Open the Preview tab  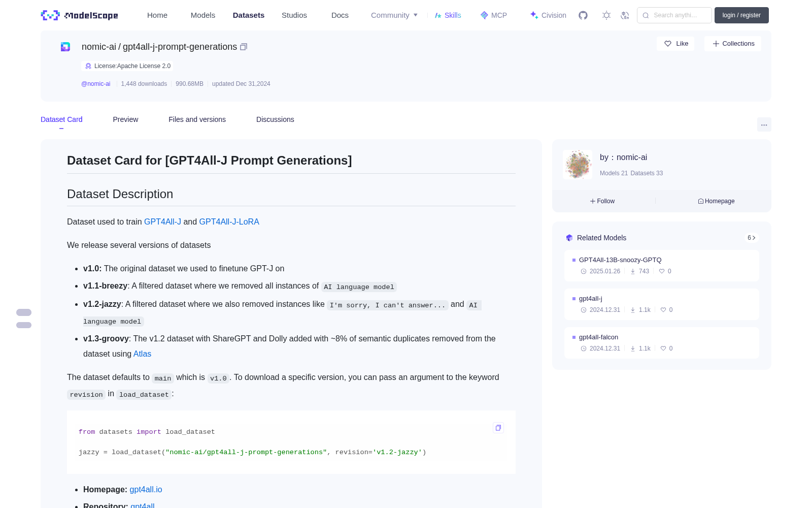tap(125, 119)
